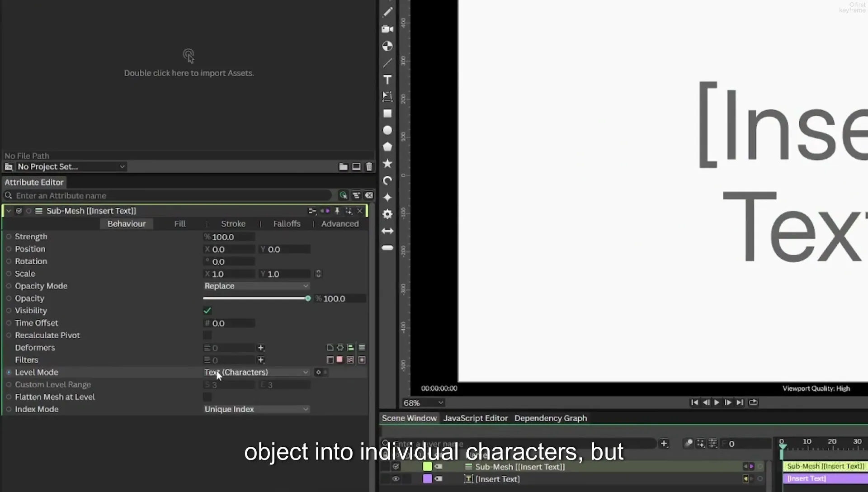Jump to the first frame button

tap(694, 402)
